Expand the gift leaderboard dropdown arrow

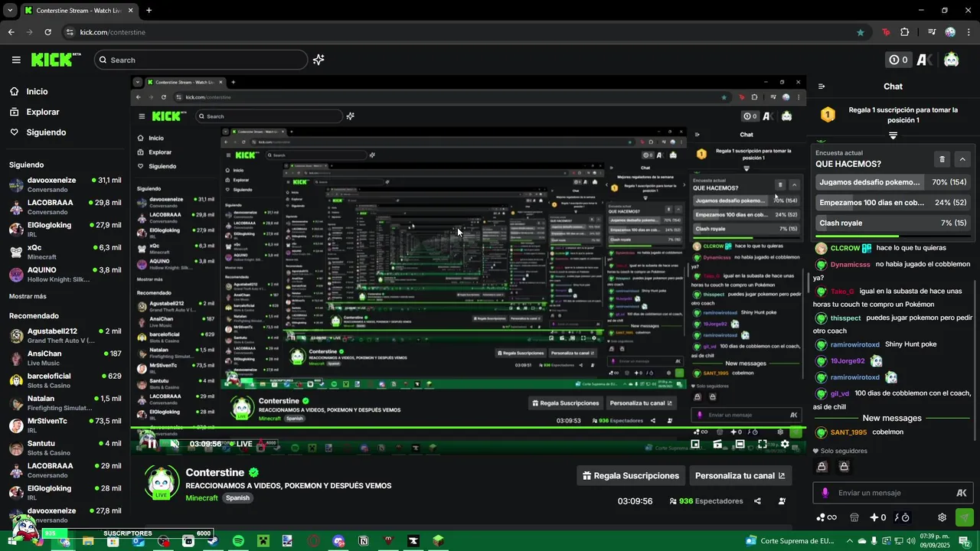coord(893,135)
